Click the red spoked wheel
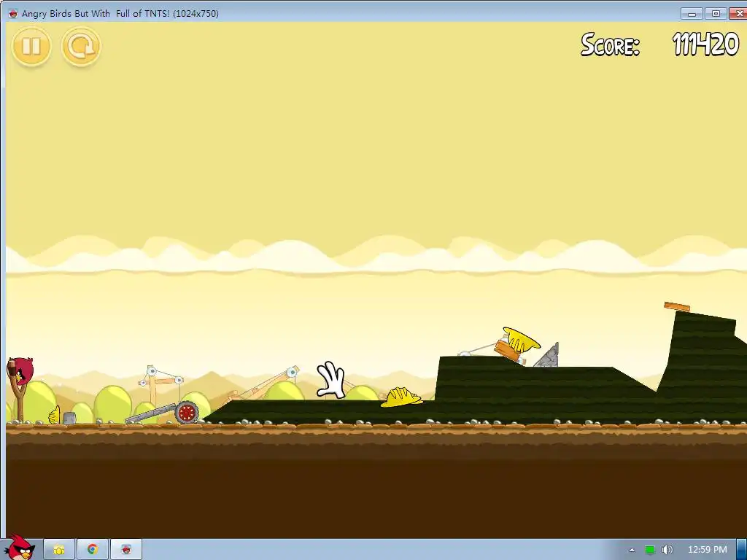Viewport: 747px width, 560px height. tap(187, 413)
